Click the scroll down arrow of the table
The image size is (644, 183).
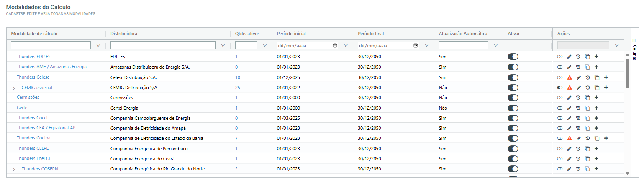[627, 173]
